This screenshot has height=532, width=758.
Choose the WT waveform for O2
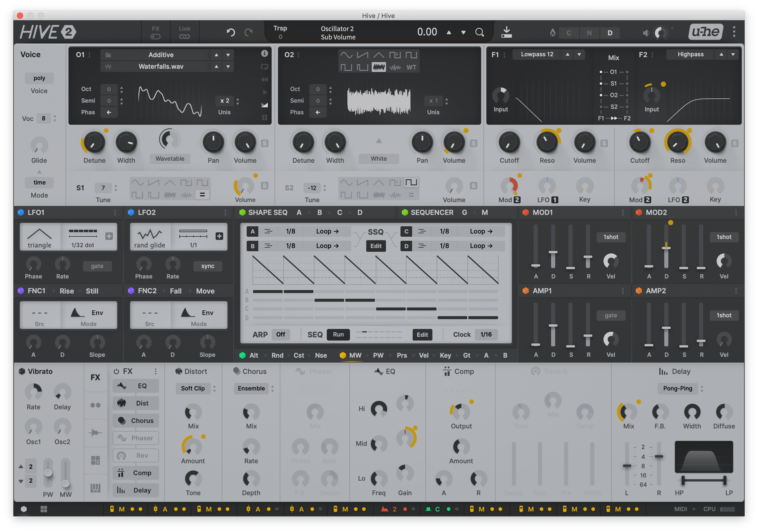pos(411,67)
